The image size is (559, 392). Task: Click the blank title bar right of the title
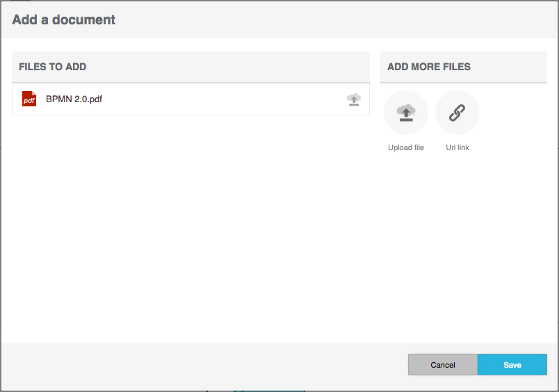[334, 19]
